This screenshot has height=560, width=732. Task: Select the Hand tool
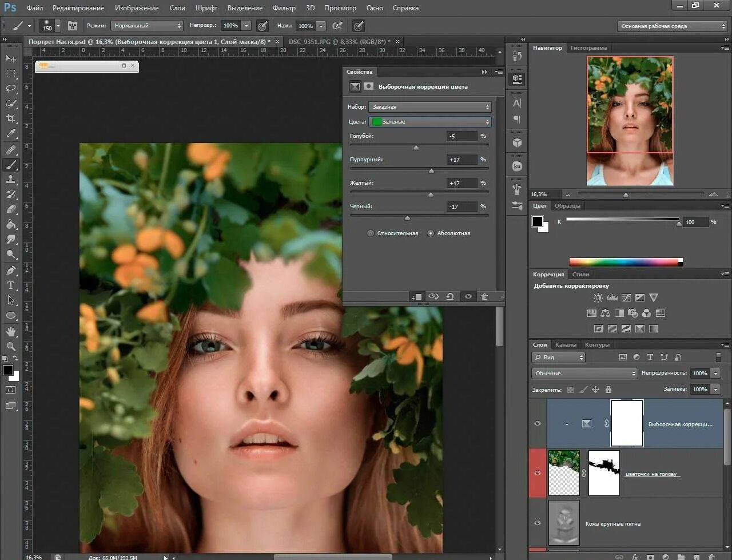[11, 332]
